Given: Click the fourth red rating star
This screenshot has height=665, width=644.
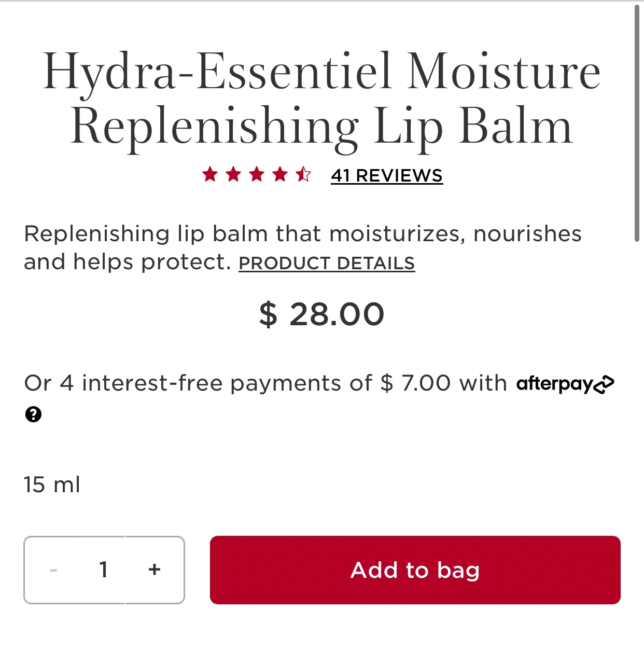Looking at the screenshot, I should pos(280,174).
